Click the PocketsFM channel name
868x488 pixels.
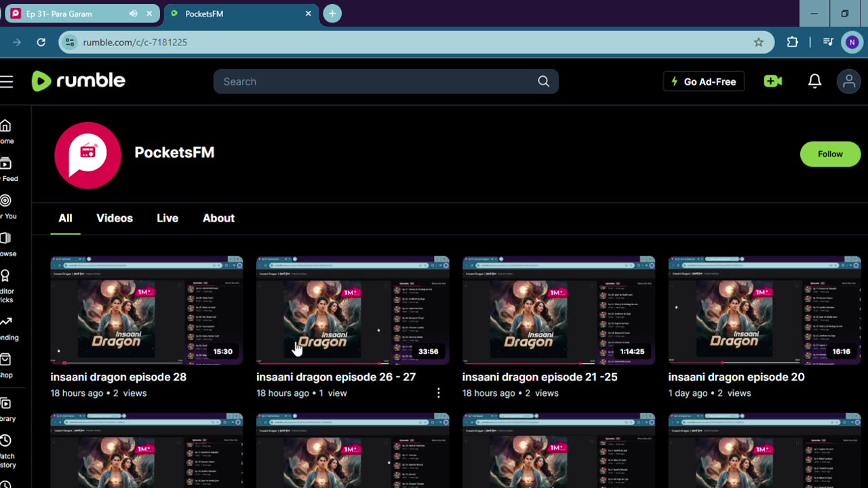174,152
